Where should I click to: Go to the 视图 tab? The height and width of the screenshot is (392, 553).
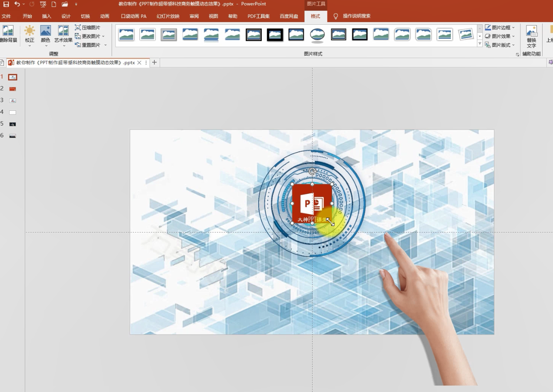pos(213,16)
